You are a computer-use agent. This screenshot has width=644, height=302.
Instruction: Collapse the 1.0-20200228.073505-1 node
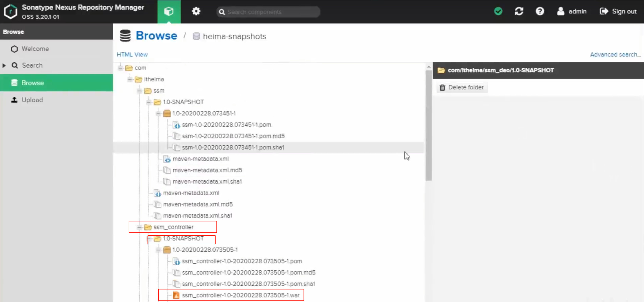[x=159, y=250]
